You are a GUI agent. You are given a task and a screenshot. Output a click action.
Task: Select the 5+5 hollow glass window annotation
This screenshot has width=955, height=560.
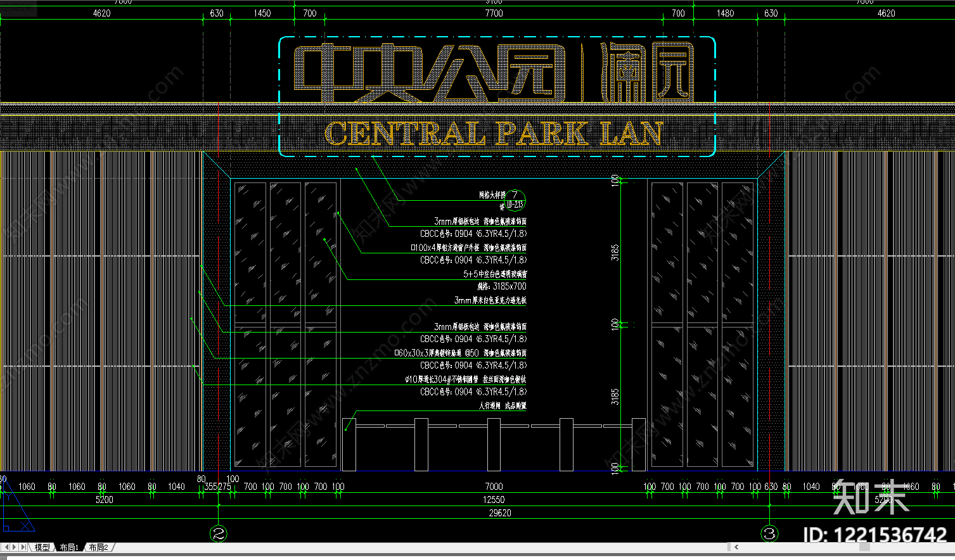click(495, 274)
